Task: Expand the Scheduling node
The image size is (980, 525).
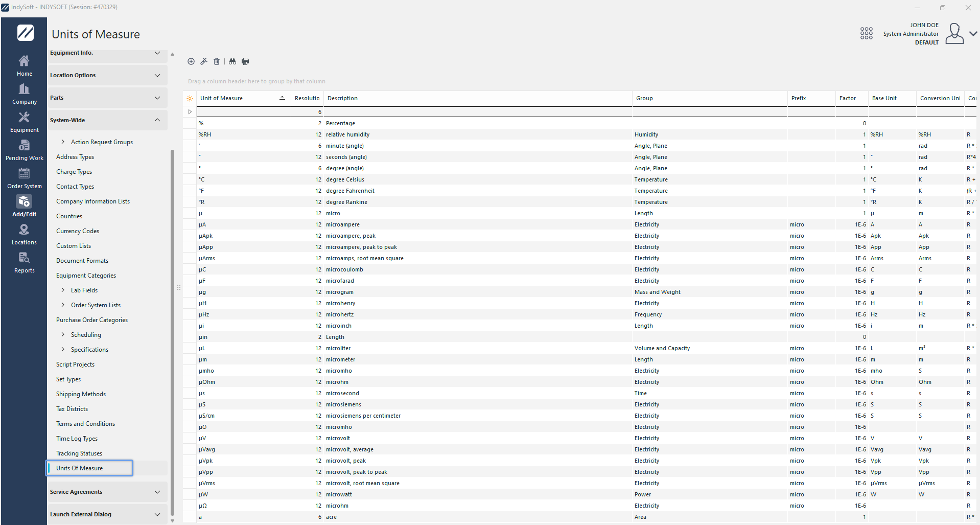Action: click(x=63, y=334)
